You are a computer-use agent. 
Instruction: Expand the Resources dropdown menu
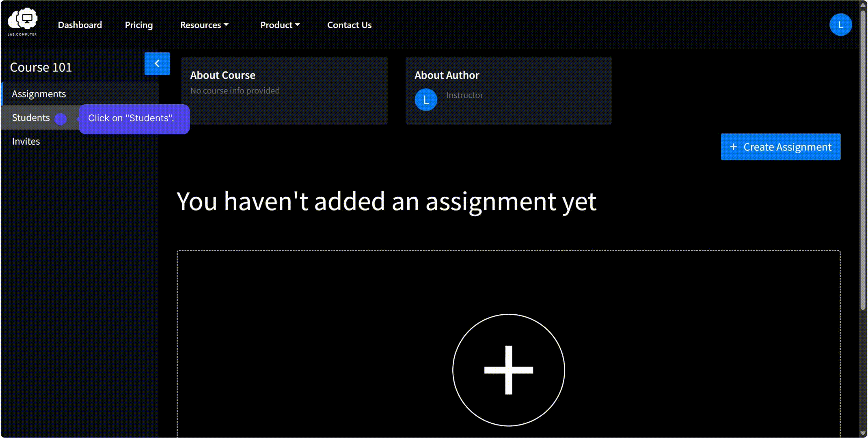point(204,25)
